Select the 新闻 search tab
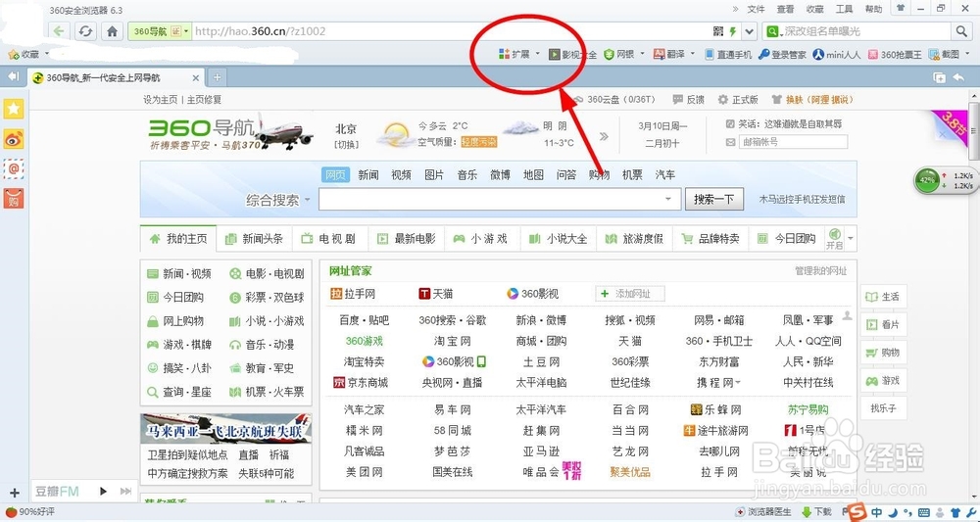 [x=368, y=175]
